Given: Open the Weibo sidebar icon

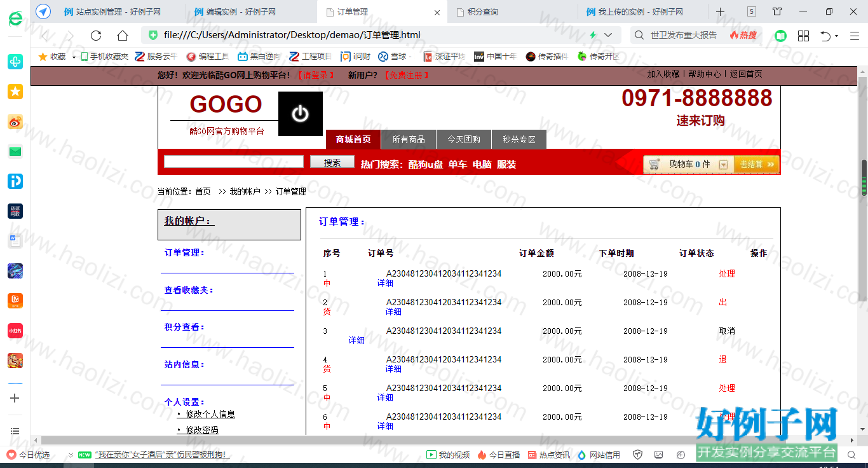Looking at the screenshot, I should click(15, 121).
